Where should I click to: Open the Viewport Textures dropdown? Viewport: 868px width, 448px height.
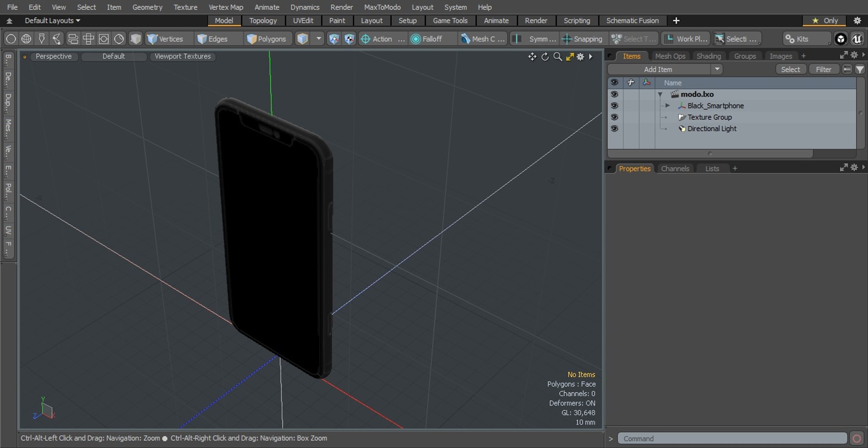point(183,56)
